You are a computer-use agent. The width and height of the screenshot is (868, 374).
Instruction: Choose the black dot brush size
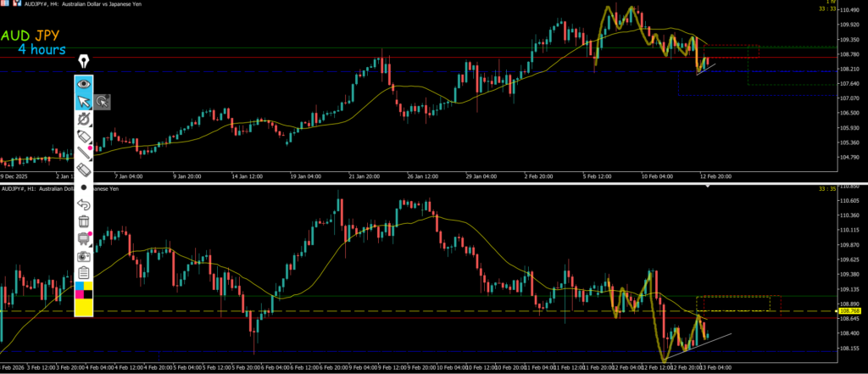click(84, 187)
